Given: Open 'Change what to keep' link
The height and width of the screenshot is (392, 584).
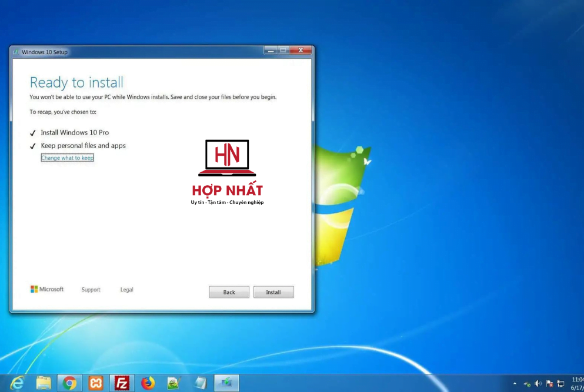Looking at the screenshot, I should (x=67, y=158).
